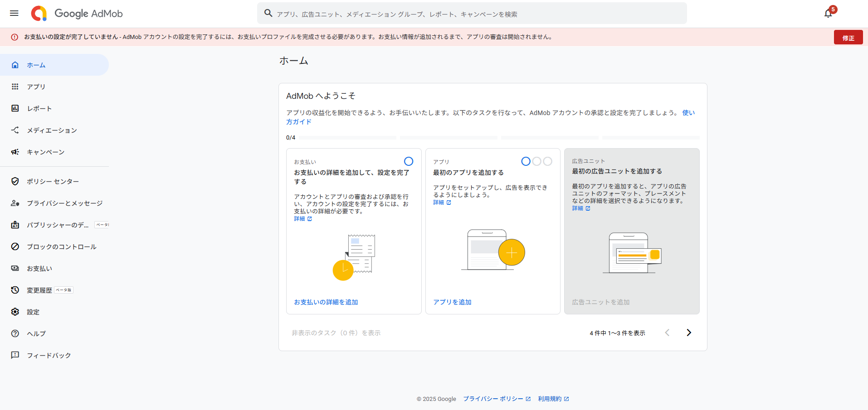Open the レポート chart icon
Screen dimensions: 868x410
(x=15, y=108)
